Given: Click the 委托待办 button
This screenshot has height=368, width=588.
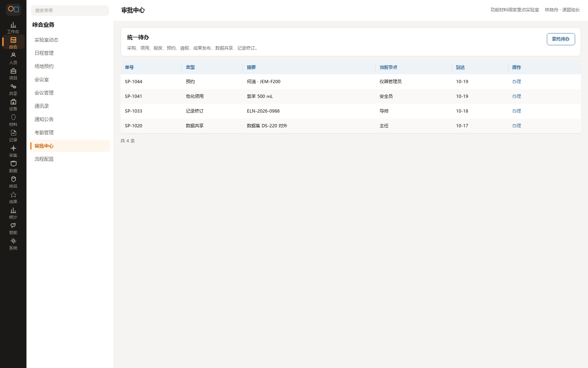Looking at the screenshot, I should [x=561, y=39].
